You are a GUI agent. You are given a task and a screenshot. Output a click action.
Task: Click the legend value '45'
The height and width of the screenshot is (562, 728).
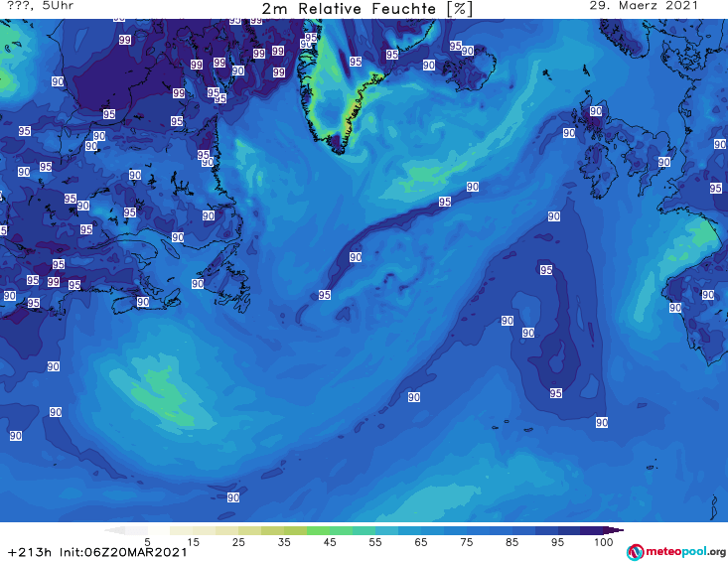329,542
